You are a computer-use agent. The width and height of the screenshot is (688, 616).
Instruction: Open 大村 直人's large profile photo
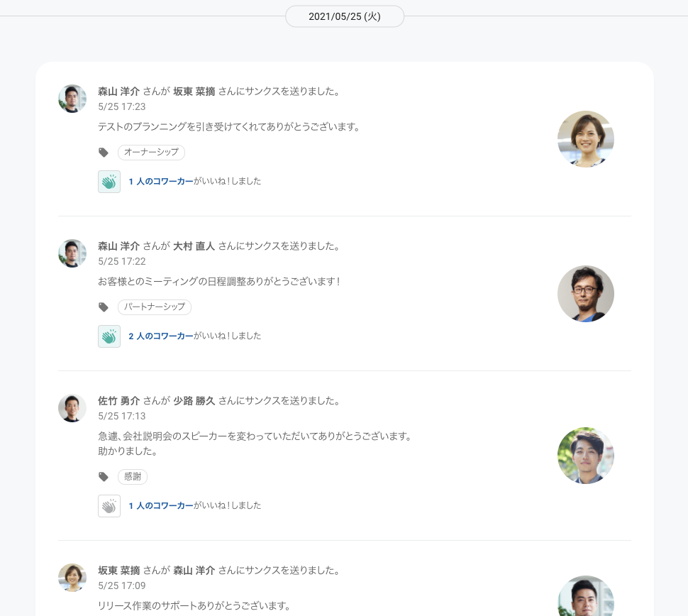[585, 294]
